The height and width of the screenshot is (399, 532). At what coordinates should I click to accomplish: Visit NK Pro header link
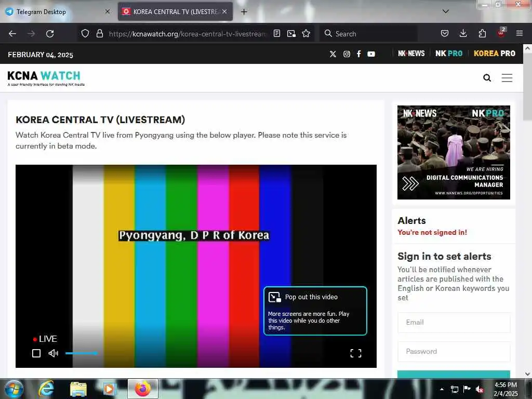pos(449,54)
